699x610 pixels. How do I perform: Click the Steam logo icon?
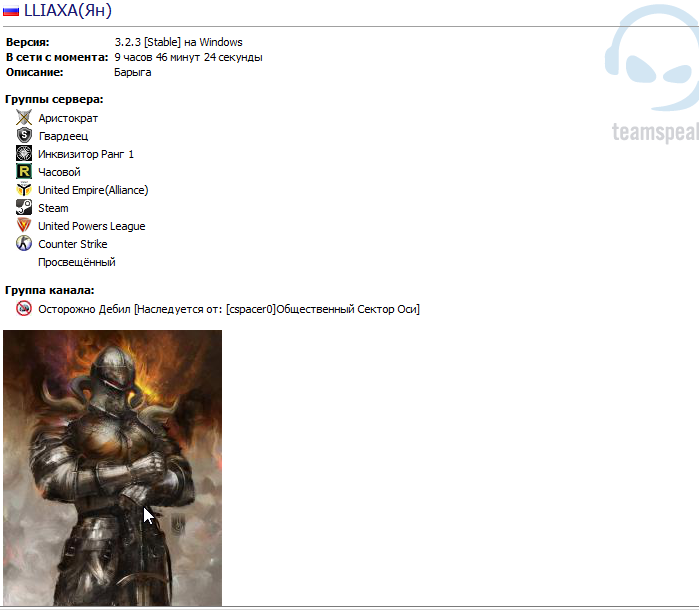point(24,207)
